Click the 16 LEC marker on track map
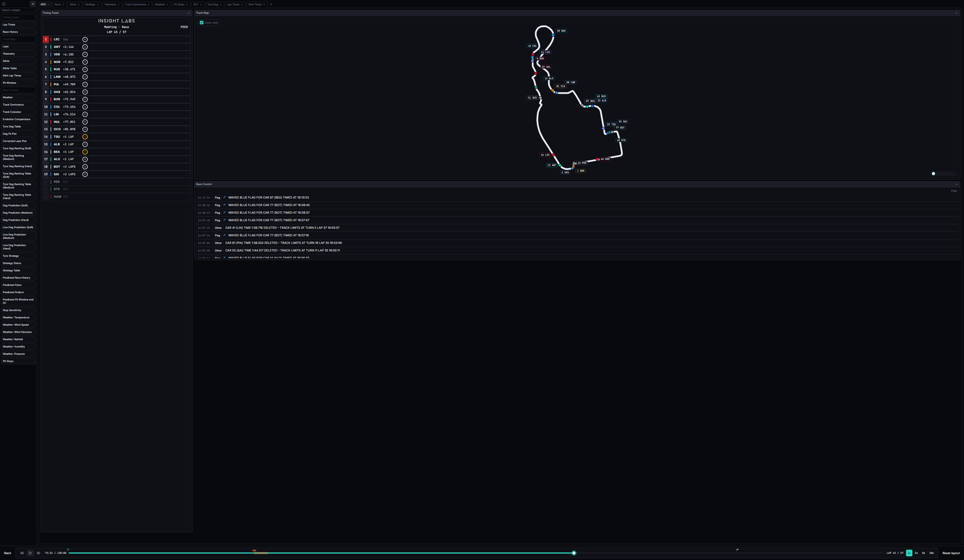This screenshot has width=964, height=560. click(x=545, y=155)
